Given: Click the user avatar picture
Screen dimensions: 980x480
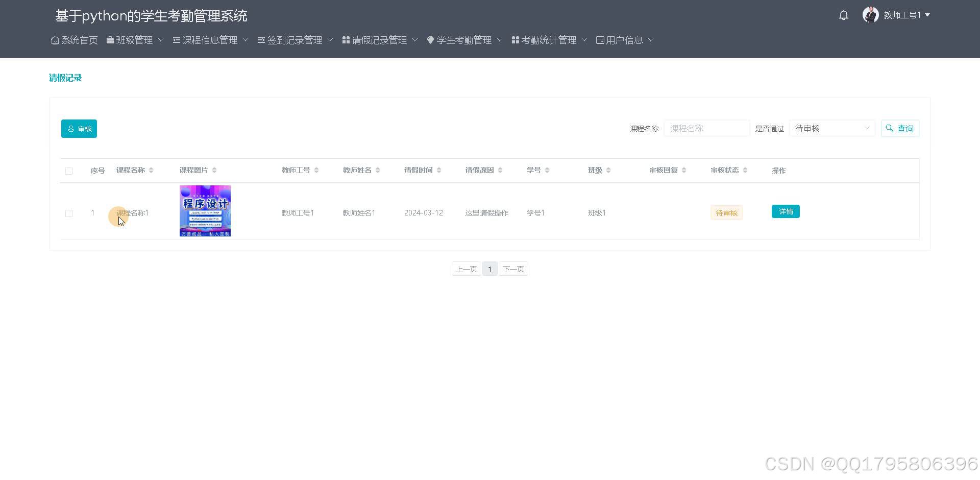Looking at the screenshot, I should [x=870, y=15].
